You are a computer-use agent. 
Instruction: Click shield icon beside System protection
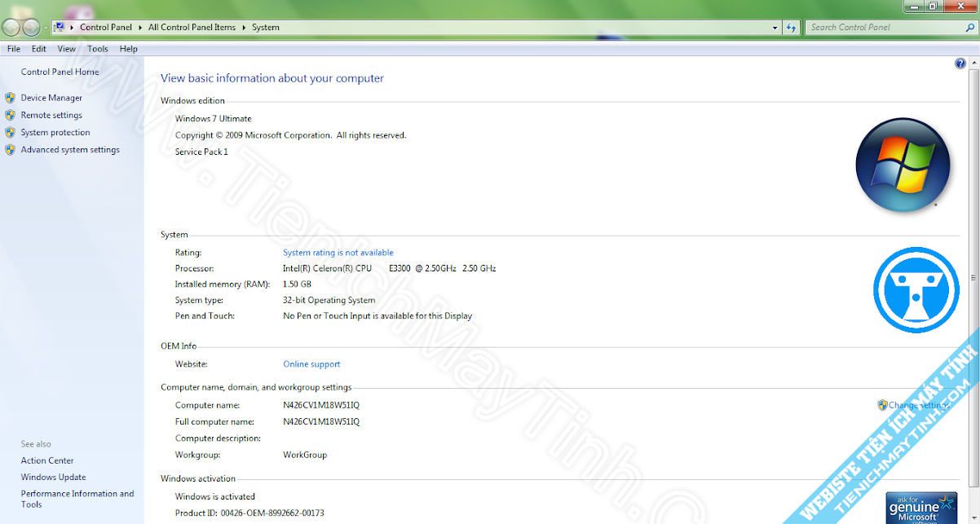click(10, 132)
